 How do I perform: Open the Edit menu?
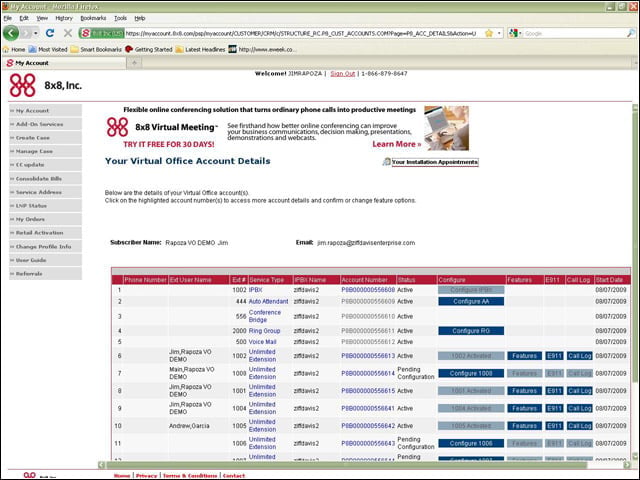[x=24, y=18]
